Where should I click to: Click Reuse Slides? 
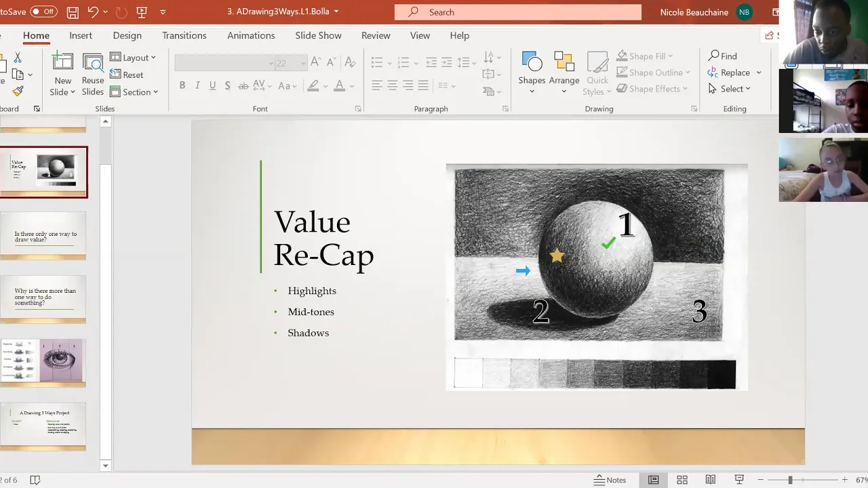(x=93, y=75)
